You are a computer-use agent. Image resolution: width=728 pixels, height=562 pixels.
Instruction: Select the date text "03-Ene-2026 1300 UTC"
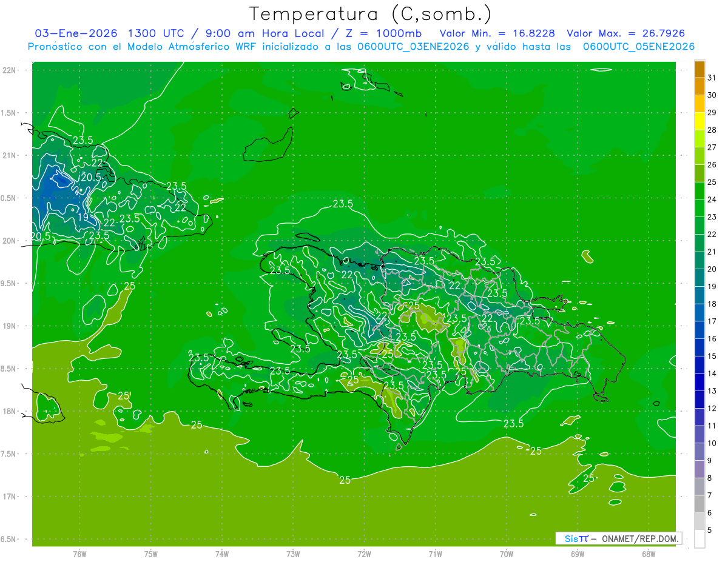tap(109, 33)
